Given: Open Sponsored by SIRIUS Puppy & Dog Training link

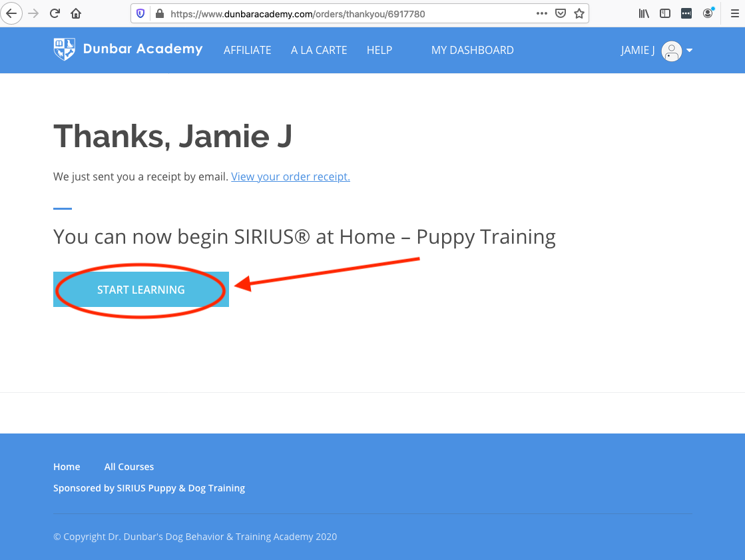Looking at the screenshot, I should (x=149, y=488).
